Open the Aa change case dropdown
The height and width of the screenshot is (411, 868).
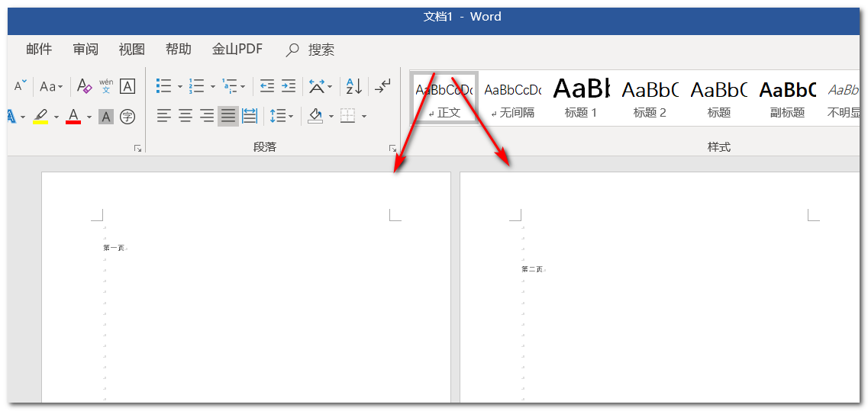tap(51, 86)
